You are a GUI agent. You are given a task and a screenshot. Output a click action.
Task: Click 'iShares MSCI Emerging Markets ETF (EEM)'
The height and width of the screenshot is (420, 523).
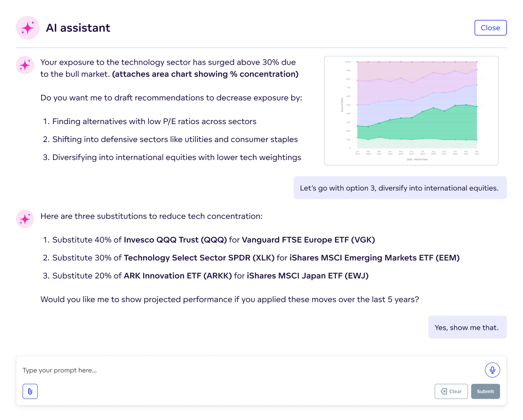click(374, 258)
